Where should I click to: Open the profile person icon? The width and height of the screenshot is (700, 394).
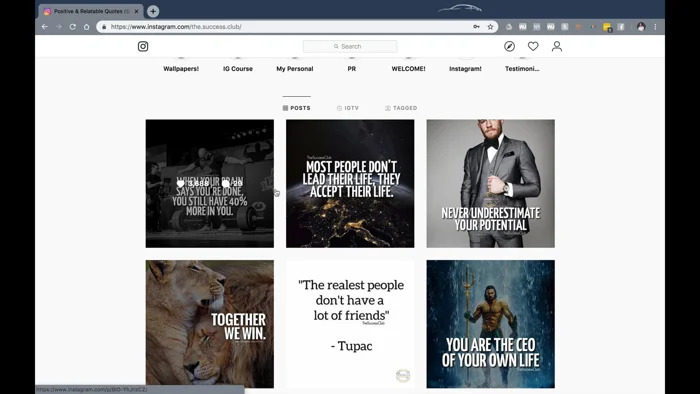point(557,46)
